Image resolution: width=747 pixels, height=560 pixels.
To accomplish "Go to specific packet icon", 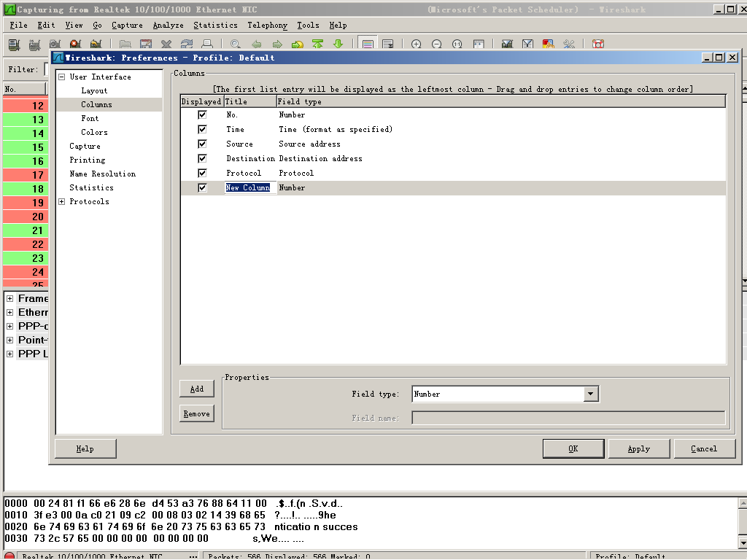I will click(x=298, y=44).
